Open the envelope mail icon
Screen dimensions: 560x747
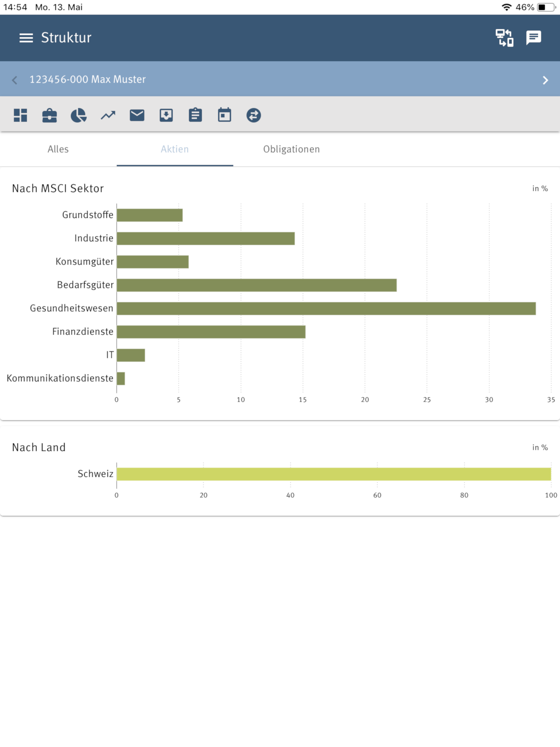tap(137, 115)
